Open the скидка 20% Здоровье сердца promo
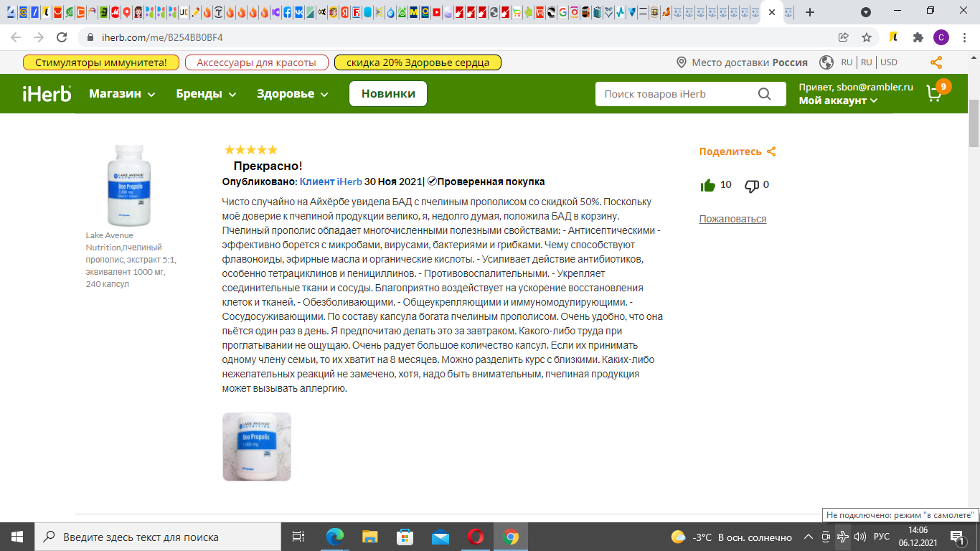The height and width of the screenshot is (551, 980). (418, 62)
